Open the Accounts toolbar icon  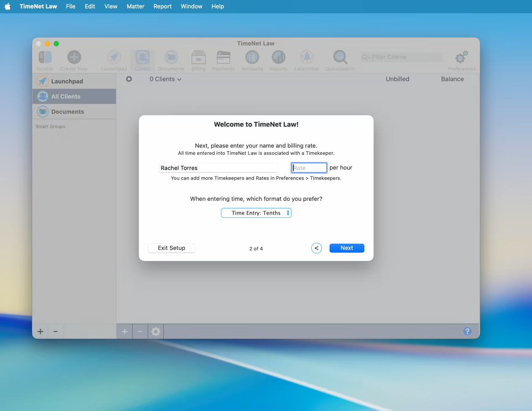click(x=252, y=61)
